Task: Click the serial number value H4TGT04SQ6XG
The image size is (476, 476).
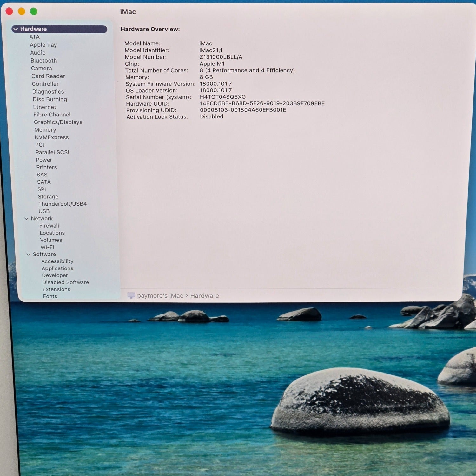Action: [x=222, y=97]
